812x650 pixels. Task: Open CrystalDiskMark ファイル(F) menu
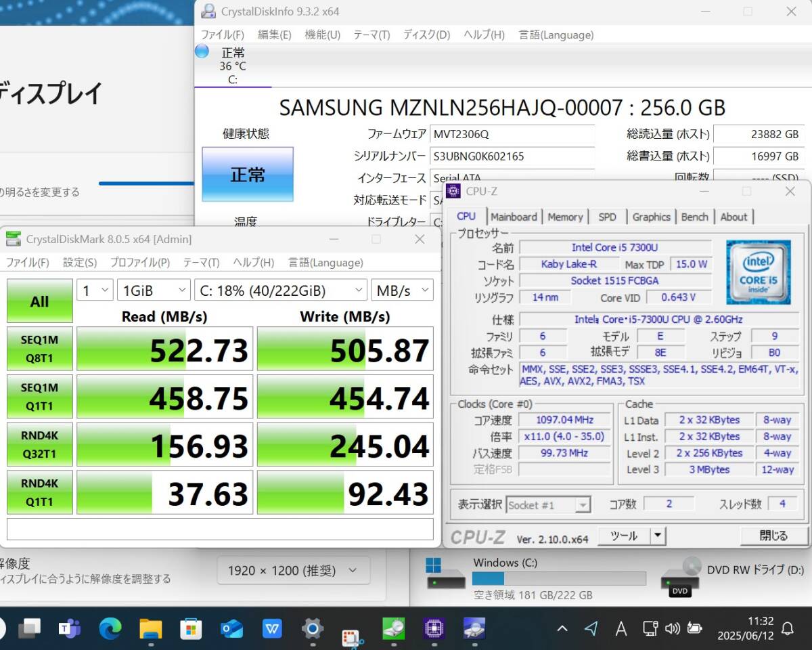click(x=28, y=263)
